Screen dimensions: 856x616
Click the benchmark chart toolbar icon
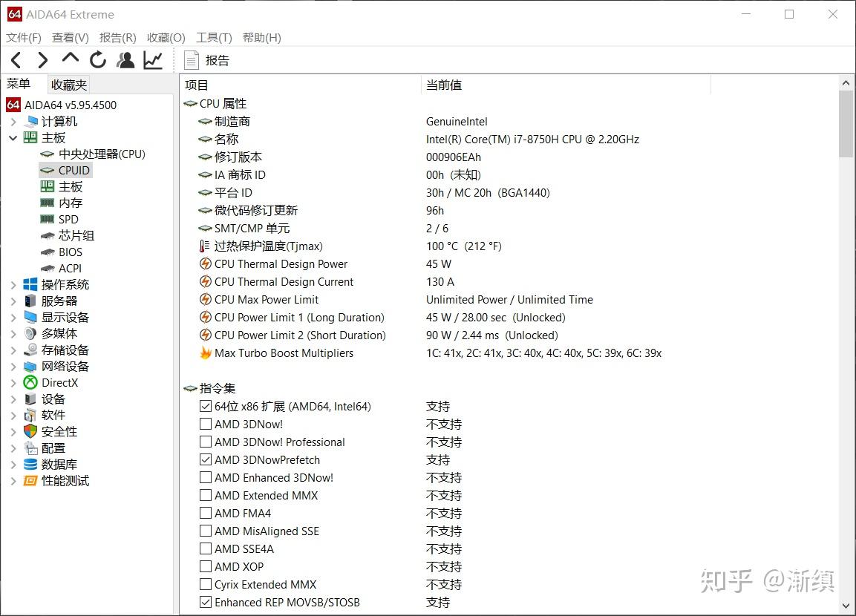pos(152,60)
